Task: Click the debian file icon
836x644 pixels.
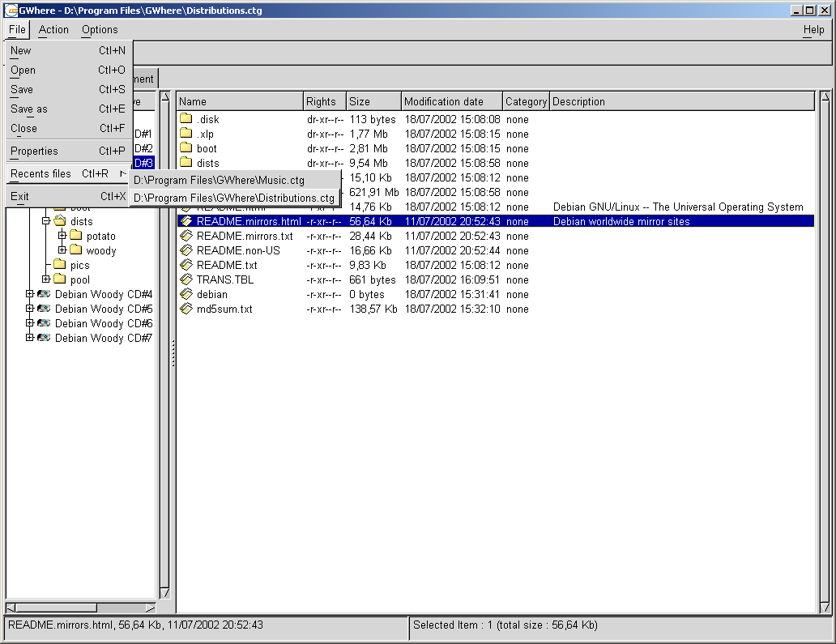Action: pyautogui.click(x=186, y=294)
